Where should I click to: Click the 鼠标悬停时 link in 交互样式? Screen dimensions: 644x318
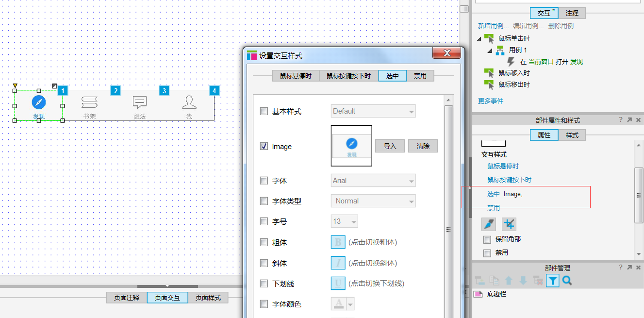503,167
